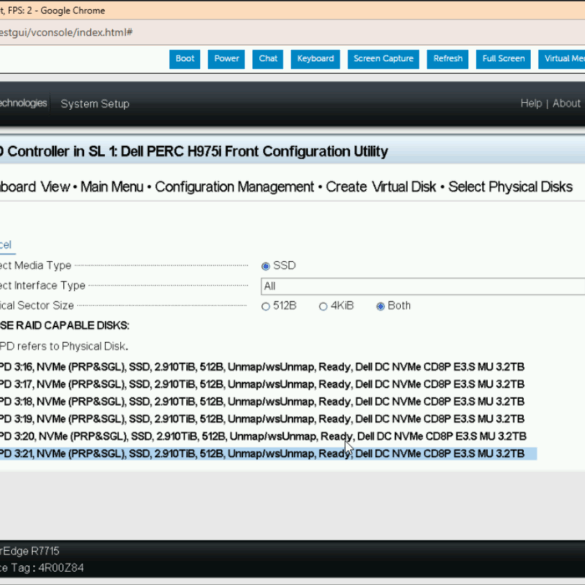
Task: Select highlighted physical disk PD 3:21
Action: tap(268, 454)
